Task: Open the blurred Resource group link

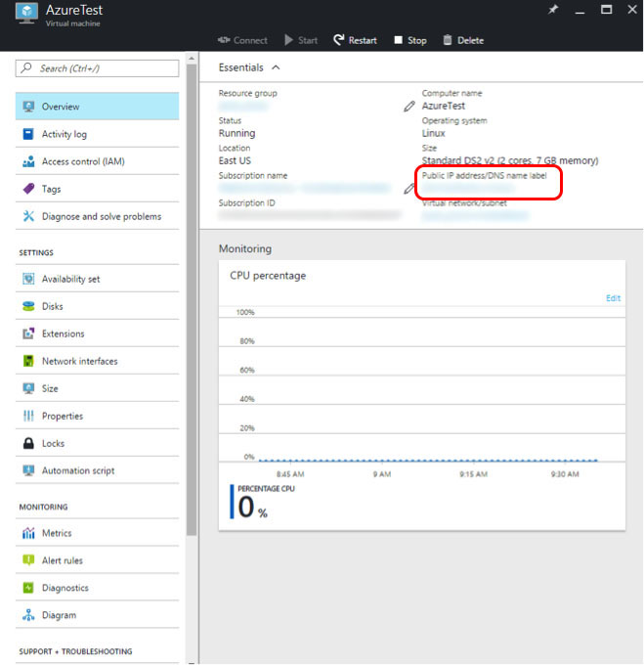Action: [243, 106]
